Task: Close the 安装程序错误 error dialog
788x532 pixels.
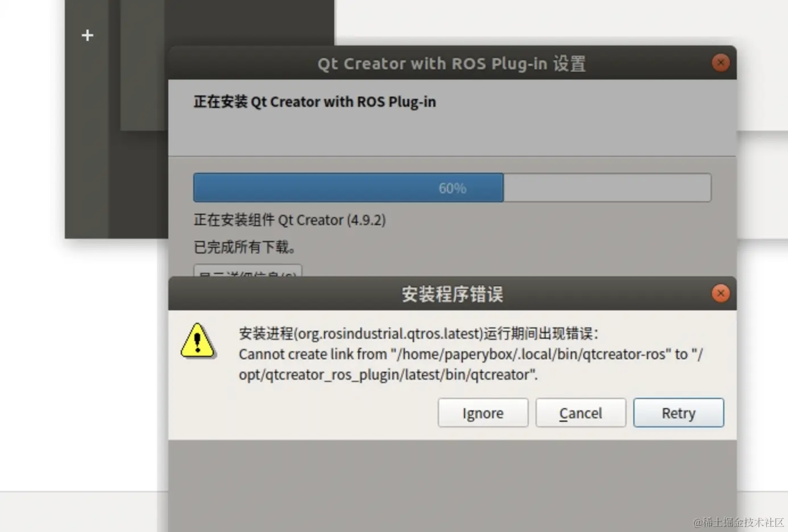Action: [x=720, y=293]
